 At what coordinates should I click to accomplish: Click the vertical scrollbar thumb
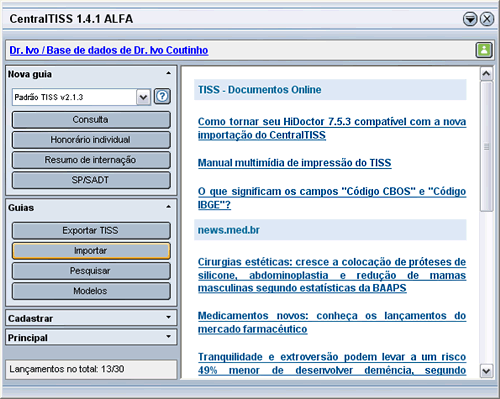[x=486, y=146]
